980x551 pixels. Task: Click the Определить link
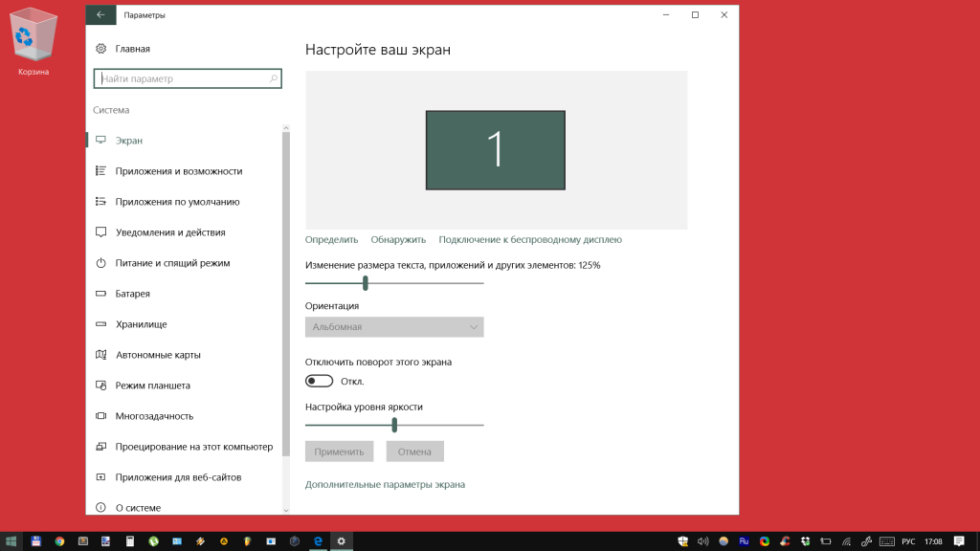pos(331,240)
